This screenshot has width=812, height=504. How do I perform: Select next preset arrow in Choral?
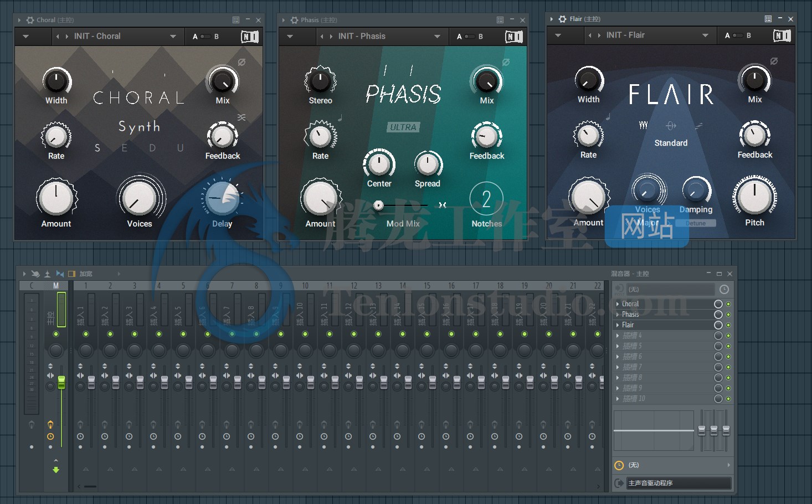point(67,37)
